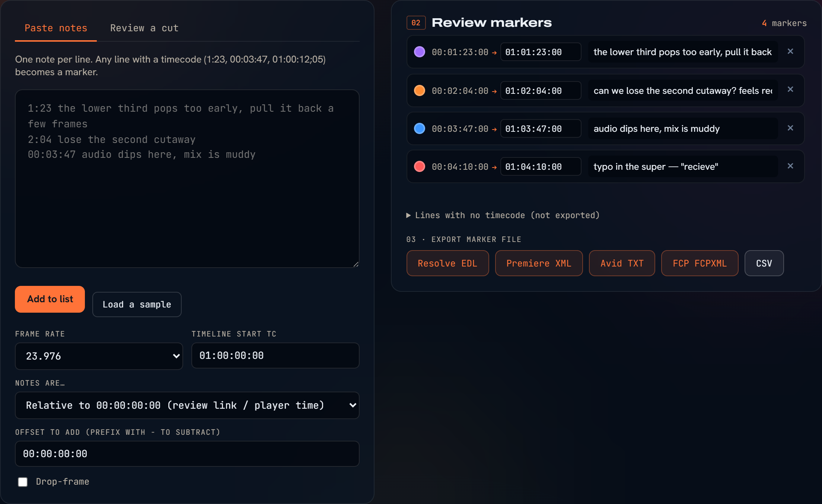Edit the 01:01:23:00 timecode field

pos(541,52)
